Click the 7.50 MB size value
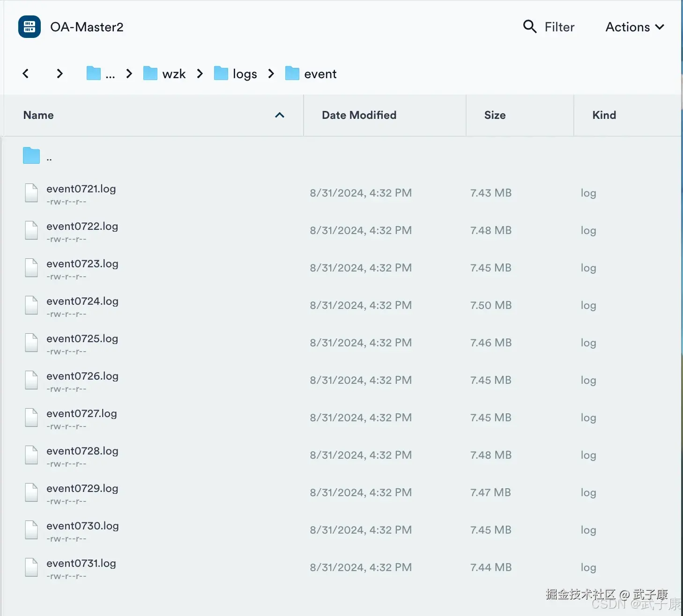Image resolution: width=683 pixels, height=616 pixels. click(x=490, y=305)
